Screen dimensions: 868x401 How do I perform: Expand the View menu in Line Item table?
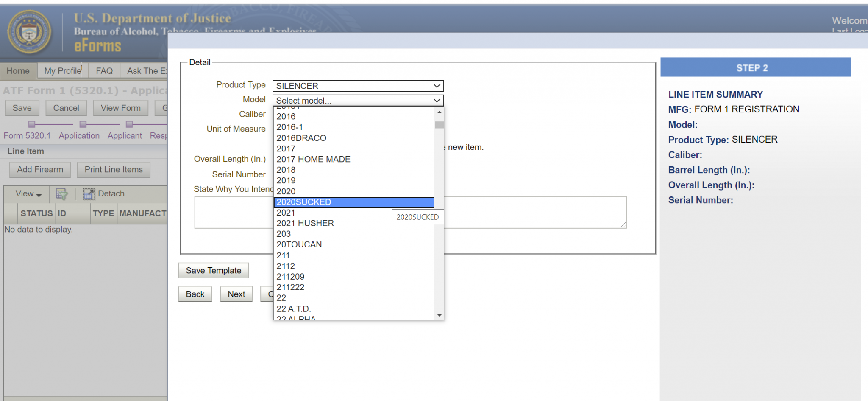pos(28,194)
